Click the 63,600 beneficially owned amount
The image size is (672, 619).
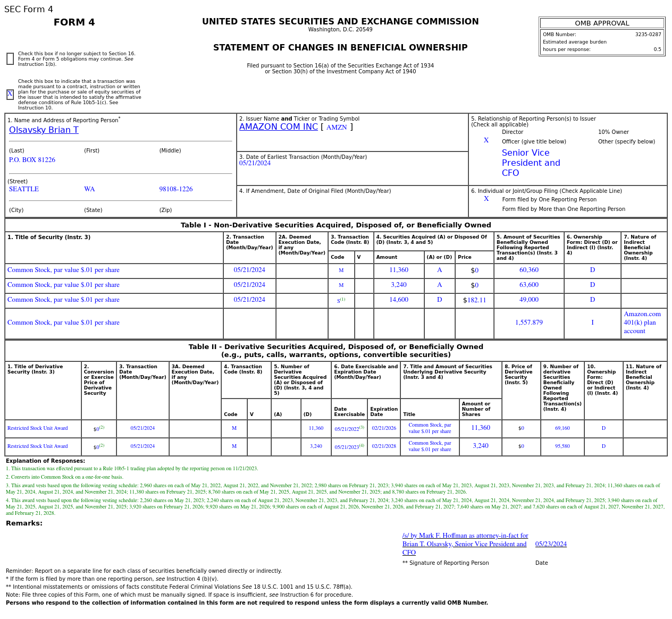[x=529, y=285]
